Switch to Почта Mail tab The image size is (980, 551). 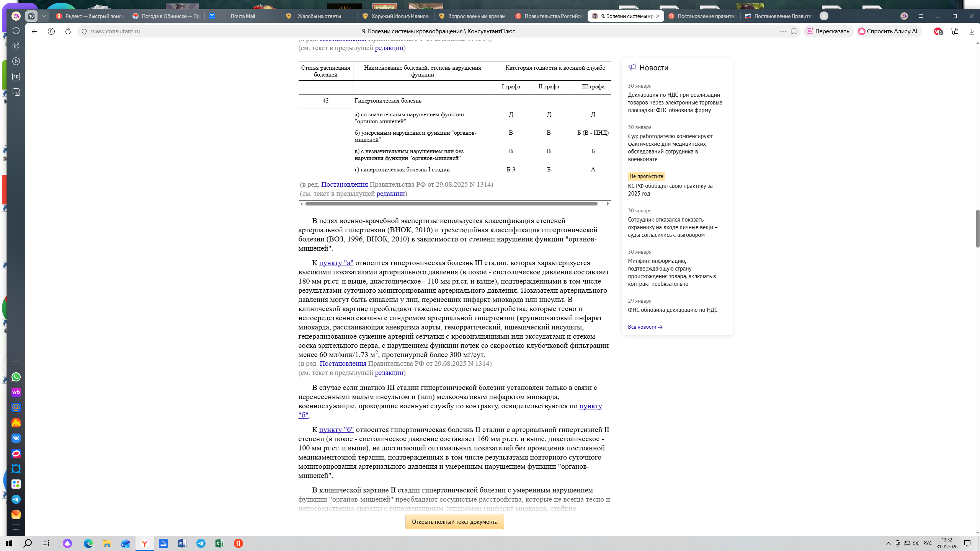[x=243, y=16]
